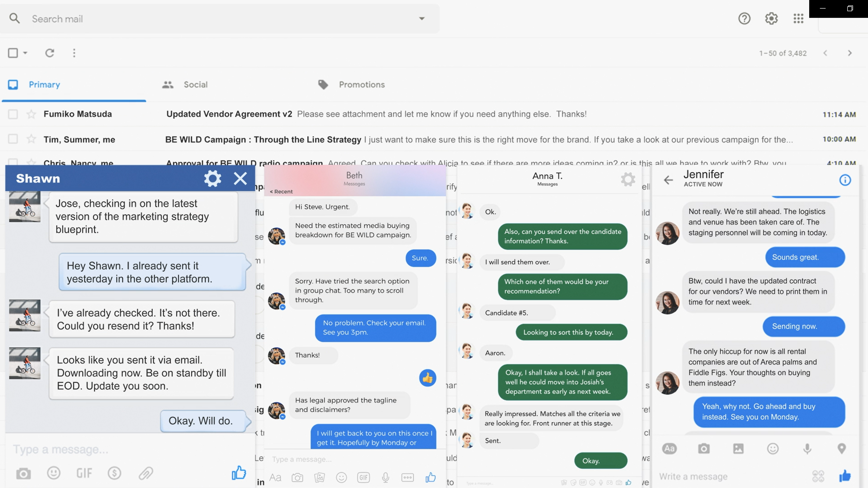Star the Fumiko Matsuda email
Screen dimensions: 868x488
(x=31, y=114)
